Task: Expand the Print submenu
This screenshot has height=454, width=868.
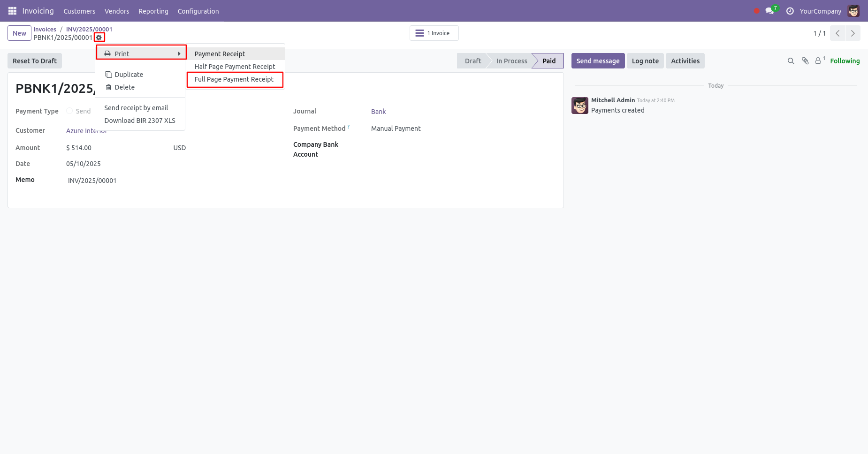Action: pyautogui.click(x=141, y=53)
